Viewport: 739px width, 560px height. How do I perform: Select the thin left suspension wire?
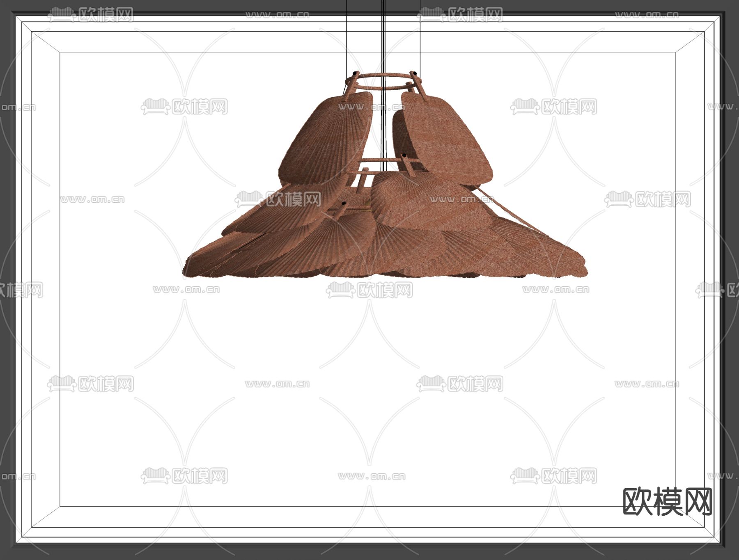pyautogui.click(x=347, y=37)
